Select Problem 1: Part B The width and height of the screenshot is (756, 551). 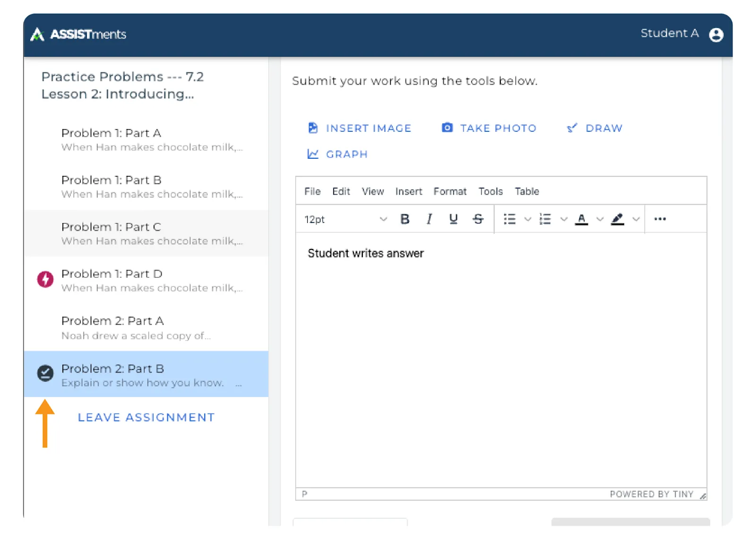146,187
